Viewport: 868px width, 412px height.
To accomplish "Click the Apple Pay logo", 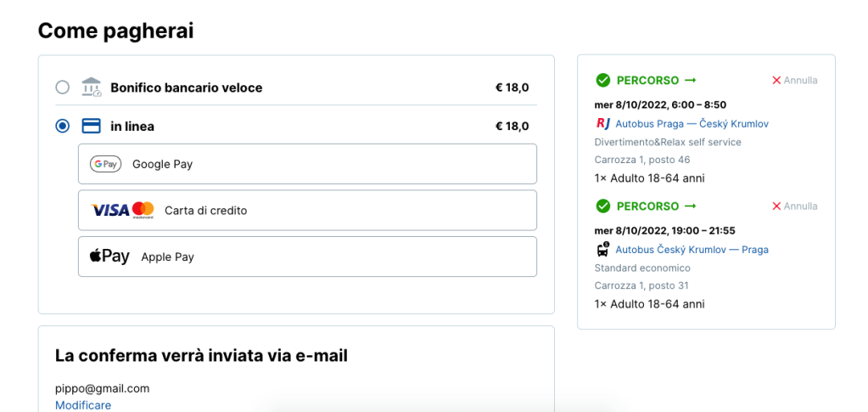I will [x=109, y=256].
